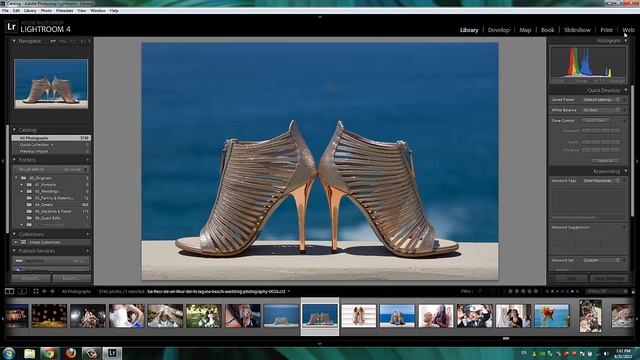The height and width of the screenshot is (360, 640).
Task: Open the Saved Preset dropdown
Action: [601, 100]
